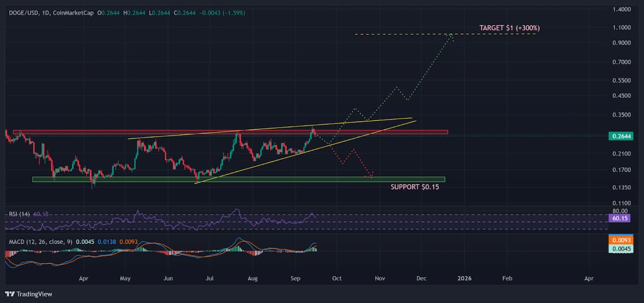Select the RSI (14) indicator label
Image resolution: width=644 pixels, height=303 pixels.
19,214
